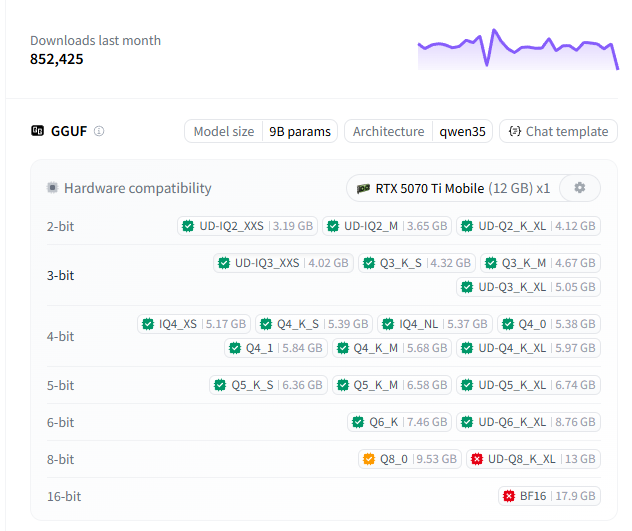Open the Chat template button
Screen dimensions: 632x531
click(x=558, y=131)
